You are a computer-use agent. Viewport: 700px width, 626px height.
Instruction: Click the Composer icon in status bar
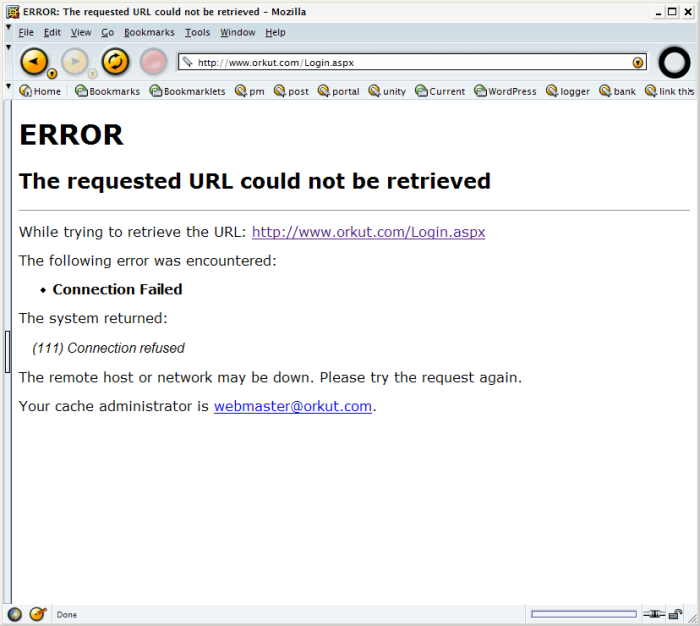click(38, 614)
